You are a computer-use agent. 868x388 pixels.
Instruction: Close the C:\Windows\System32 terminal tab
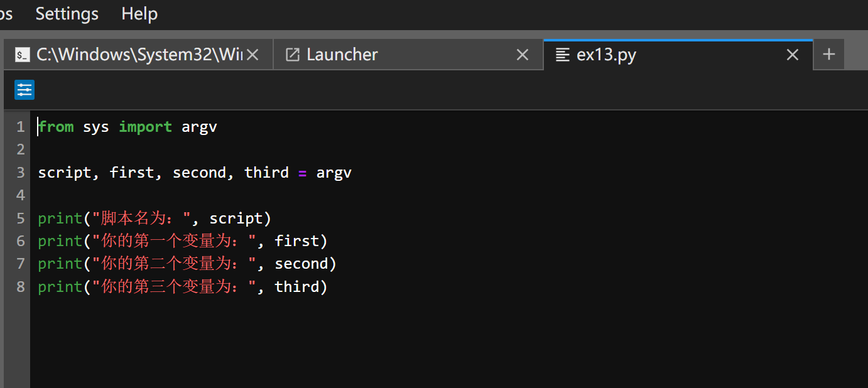(252, 55)
